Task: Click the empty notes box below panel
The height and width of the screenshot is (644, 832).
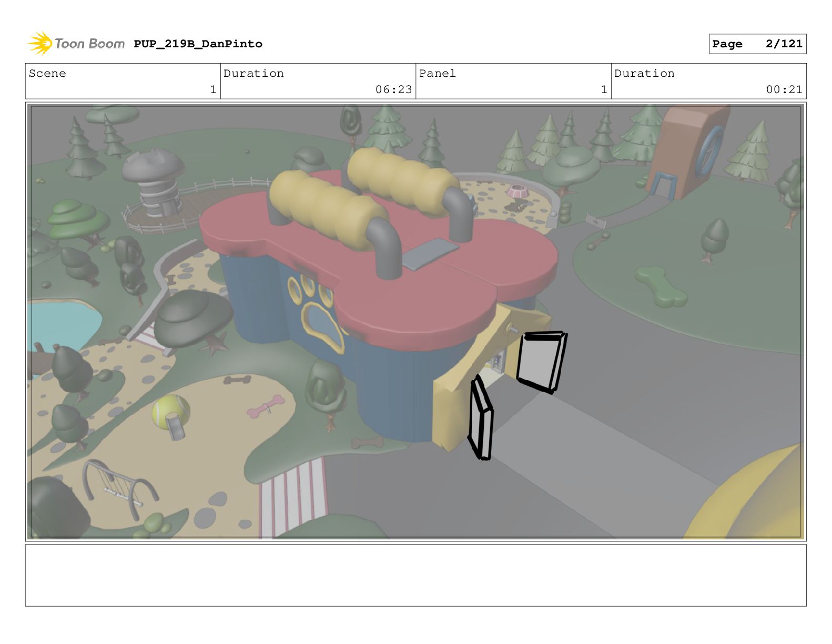Action: (415, 575)
